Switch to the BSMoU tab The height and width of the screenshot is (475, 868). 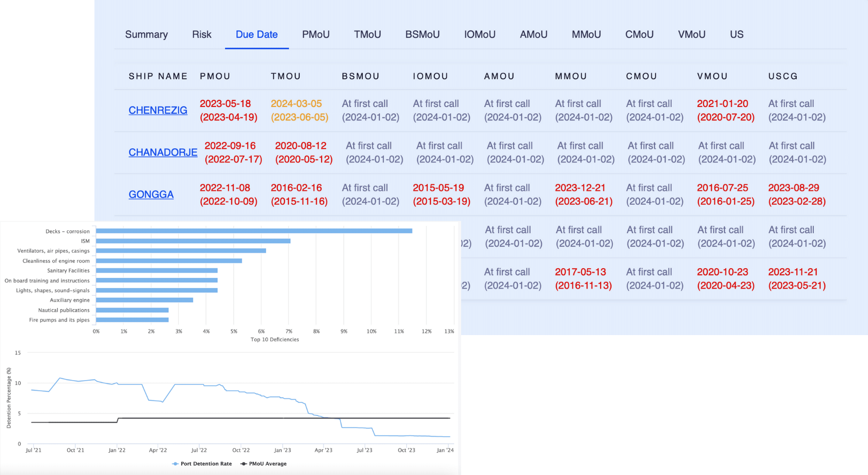[x=422, y=34]
